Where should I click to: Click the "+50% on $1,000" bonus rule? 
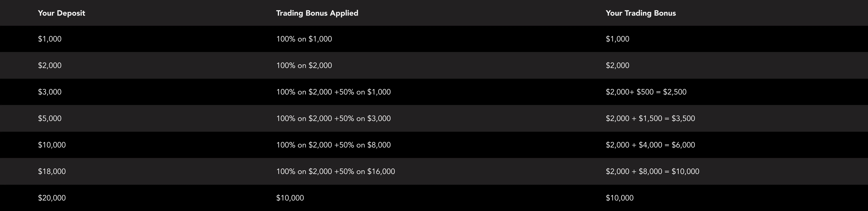click(363, 92)
